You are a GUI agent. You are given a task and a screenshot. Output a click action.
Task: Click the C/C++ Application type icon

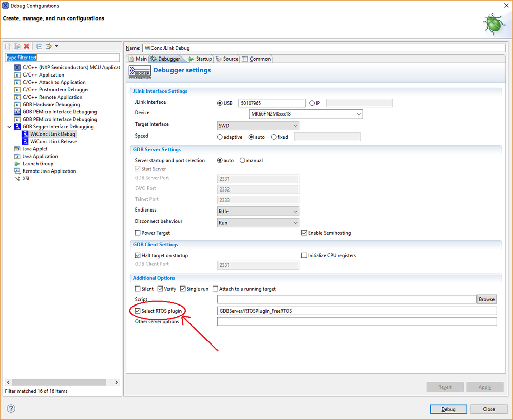[x=17, y=75]
